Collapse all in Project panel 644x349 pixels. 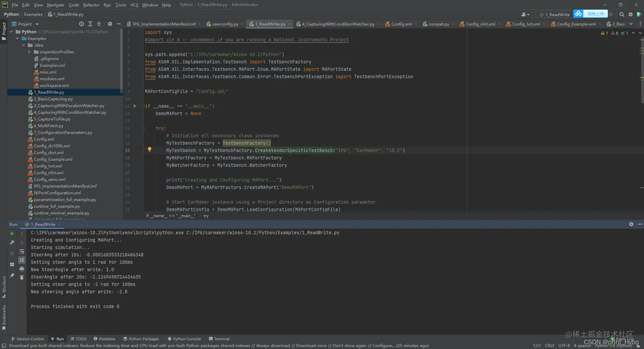point(99,24)
